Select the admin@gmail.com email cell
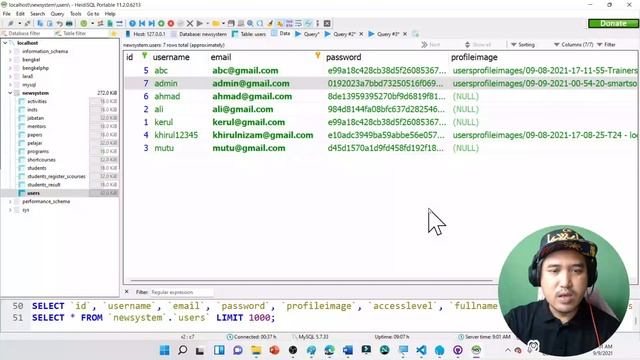The height and width of the screenshot is (360, 640). 251,83
